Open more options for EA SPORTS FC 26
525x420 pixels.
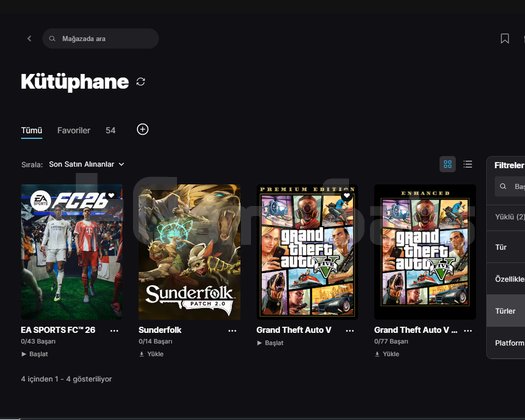click(x=114, y=331)
